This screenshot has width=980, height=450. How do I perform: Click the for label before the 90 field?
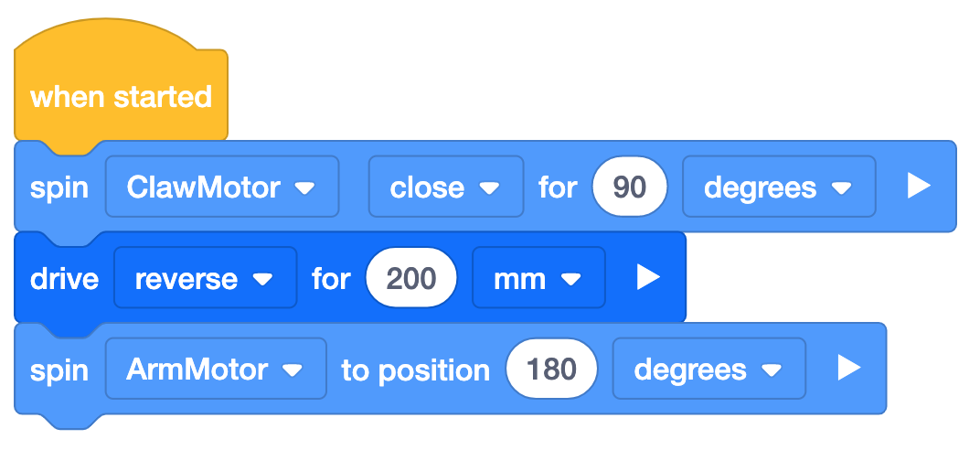[x=558, y=187]
